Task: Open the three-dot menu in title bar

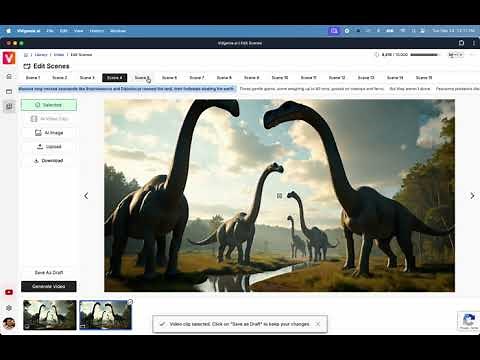Action: tap(474, 43)
